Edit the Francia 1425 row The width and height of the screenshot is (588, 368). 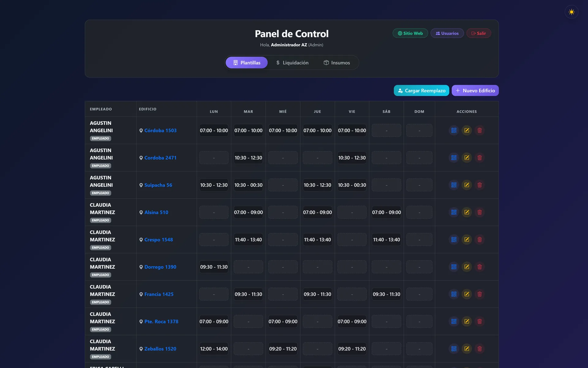point(467,294)
